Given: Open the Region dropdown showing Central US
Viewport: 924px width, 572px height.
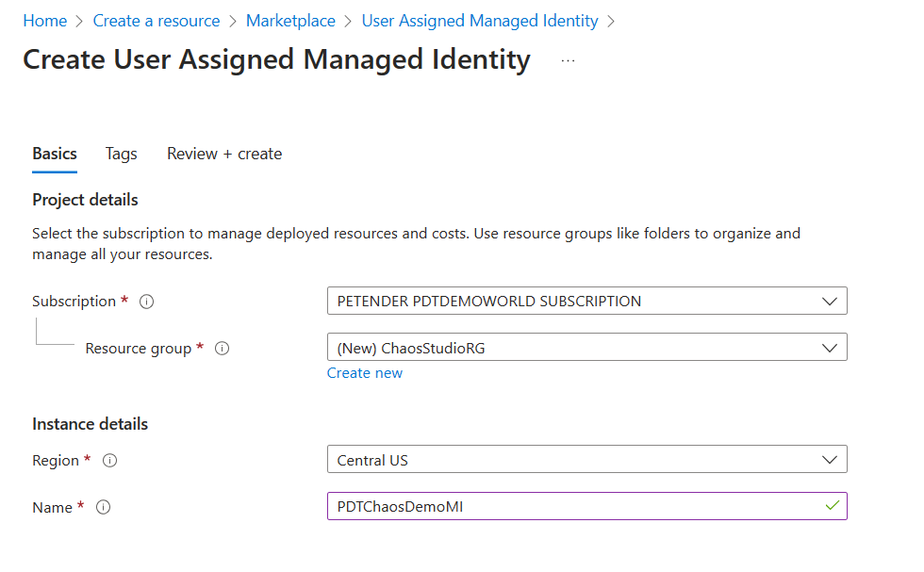Looking at the screenshot, I should (586, 460).
